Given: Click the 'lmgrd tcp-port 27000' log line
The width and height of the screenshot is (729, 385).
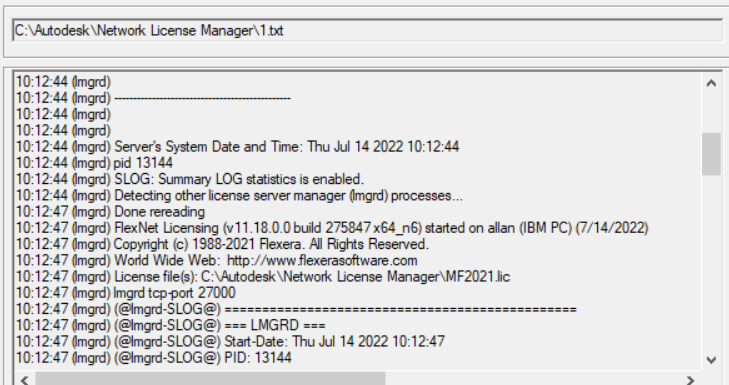Looking at the screenshot, I should (126, 293).
